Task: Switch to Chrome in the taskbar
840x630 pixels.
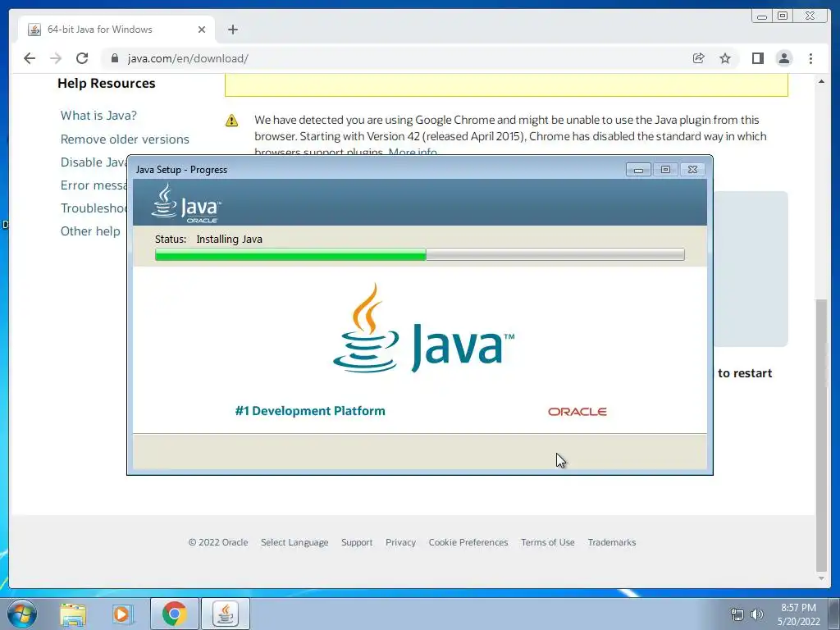Action: pyautogui.click(x=174, y=614)
